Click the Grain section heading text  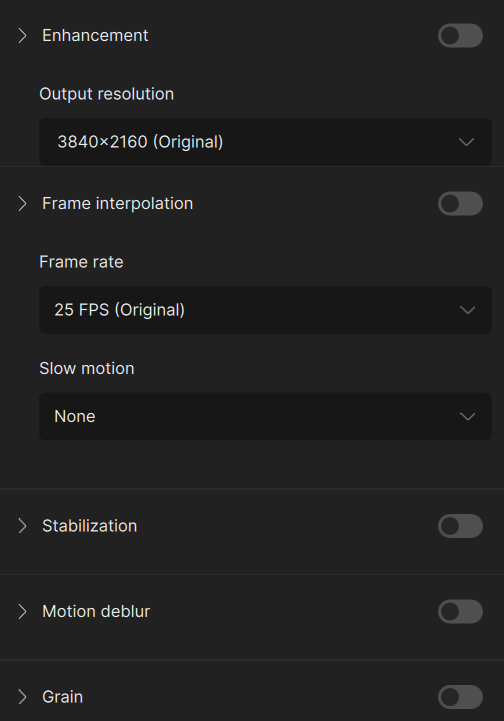(63, 697)
